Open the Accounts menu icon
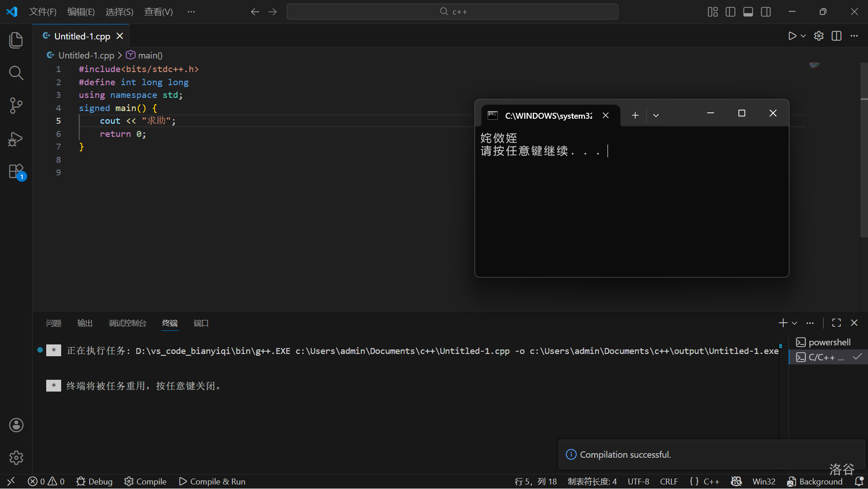868x489 pixels. [x=16, y=425]
